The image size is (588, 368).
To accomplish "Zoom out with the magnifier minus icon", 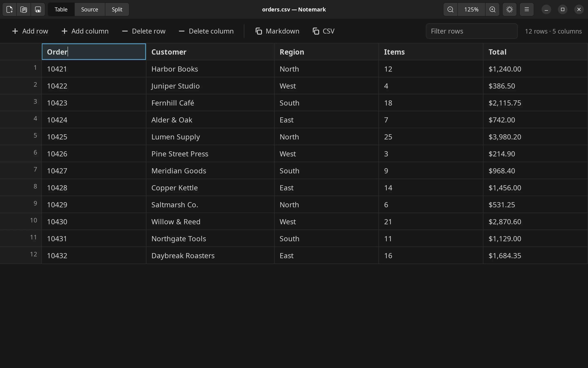I will pos(450,9).
